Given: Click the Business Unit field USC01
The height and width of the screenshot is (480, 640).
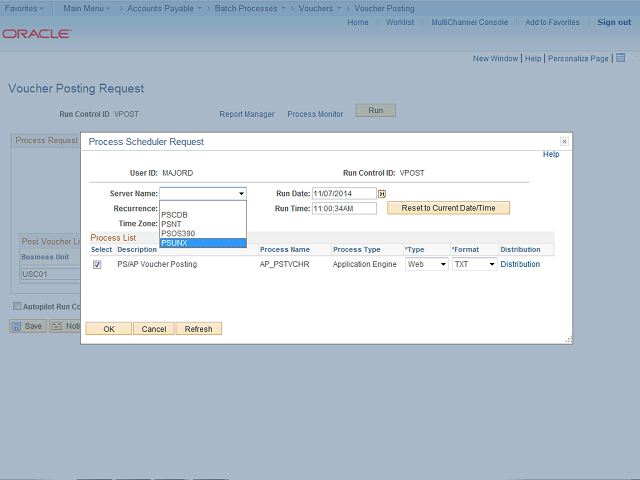Looking at the screenshot, I should (51, 274).
